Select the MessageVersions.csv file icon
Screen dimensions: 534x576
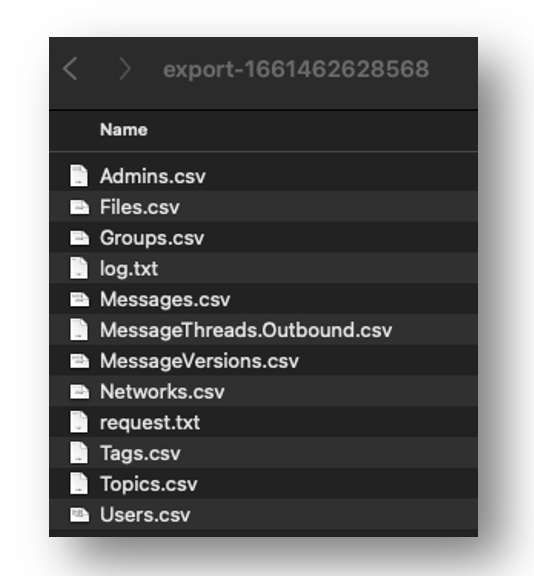(79, 361)
